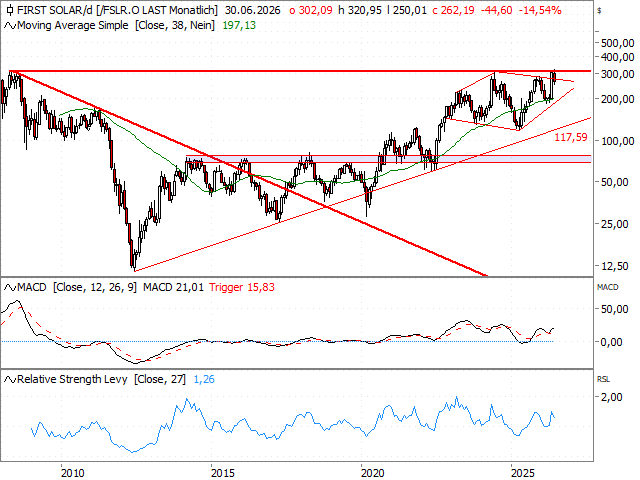The image size is (640, 480).
Task: Click the 400,00 price axis label
Action: point(618,57)
